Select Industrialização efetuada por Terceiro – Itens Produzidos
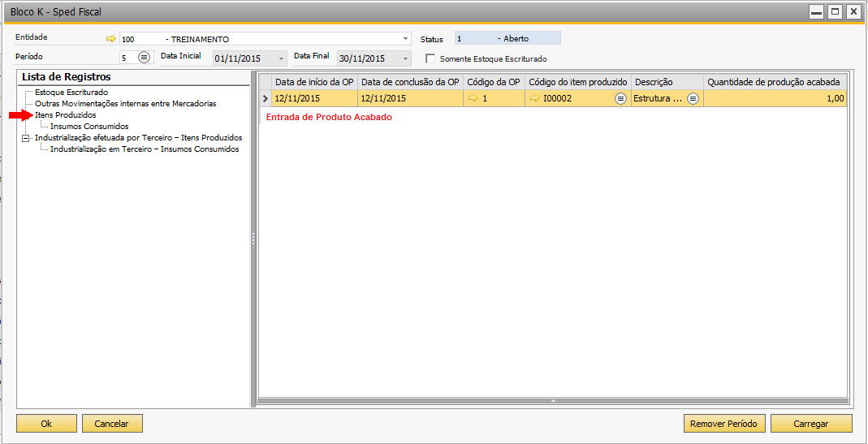Image resolution: width=868 pixels, height=444 pixels. pos(138,137)
